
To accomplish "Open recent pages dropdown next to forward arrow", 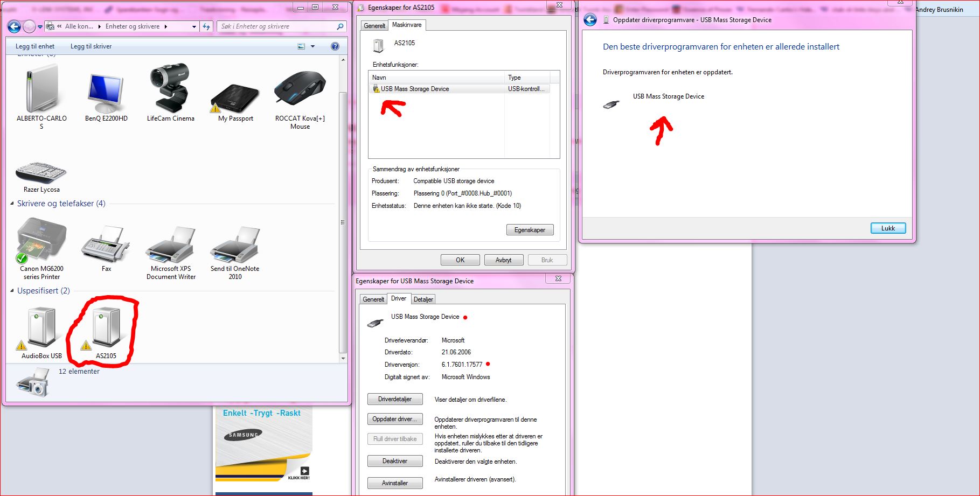I will click(x=40, y=26).
